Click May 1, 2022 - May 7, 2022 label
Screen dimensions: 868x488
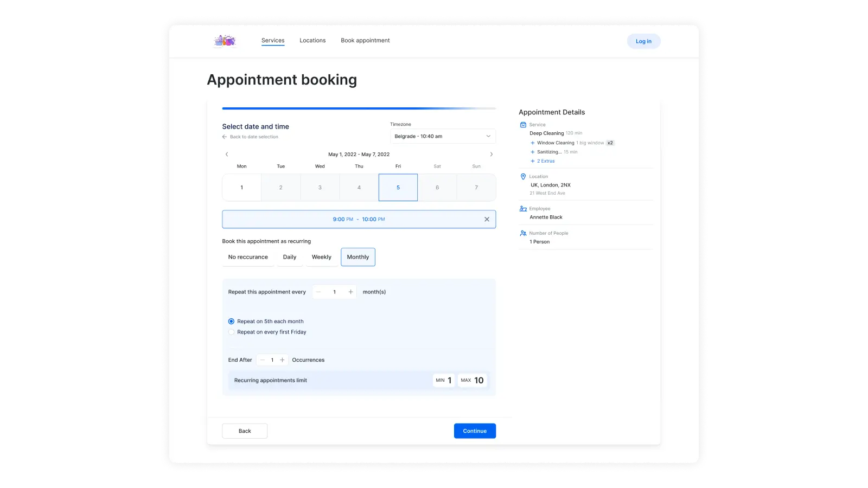(359, 155)
